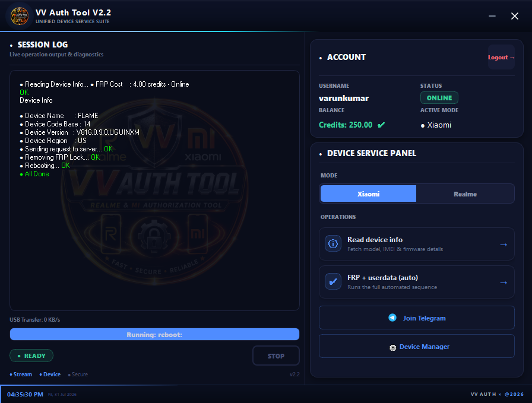Run FRP + userdata (auto) operation
Screen dimensions: 532x403
coord(417,282)
